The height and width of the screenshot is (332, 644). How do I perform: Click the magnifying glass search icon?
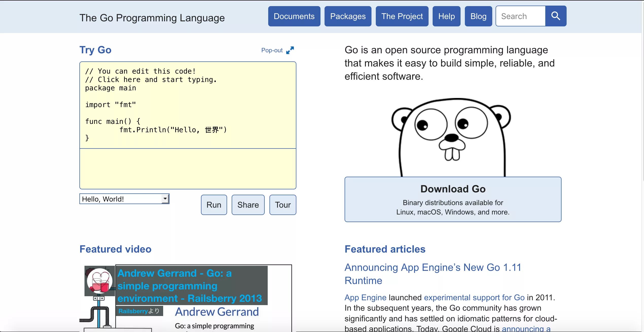coord(555,16)
